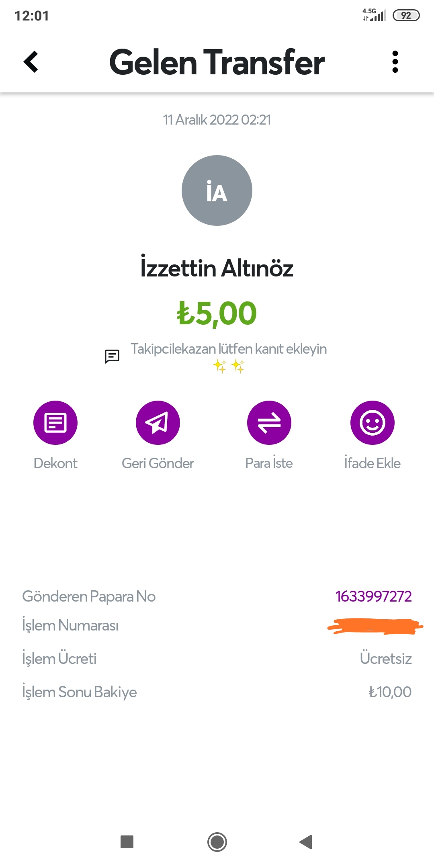Tap the Geri Gönder paper plane icon
The image size is (434, 868).
tap(158, 423)
